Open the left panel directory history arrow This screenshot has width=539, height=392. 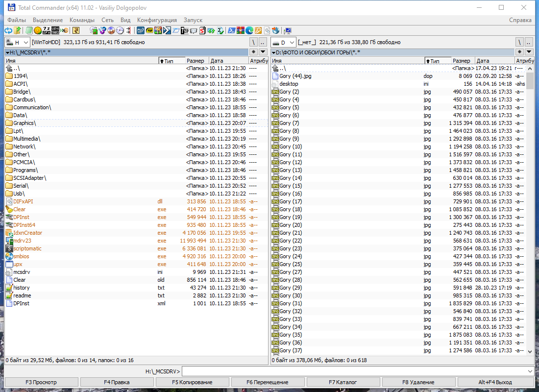[x=263, y=52]
